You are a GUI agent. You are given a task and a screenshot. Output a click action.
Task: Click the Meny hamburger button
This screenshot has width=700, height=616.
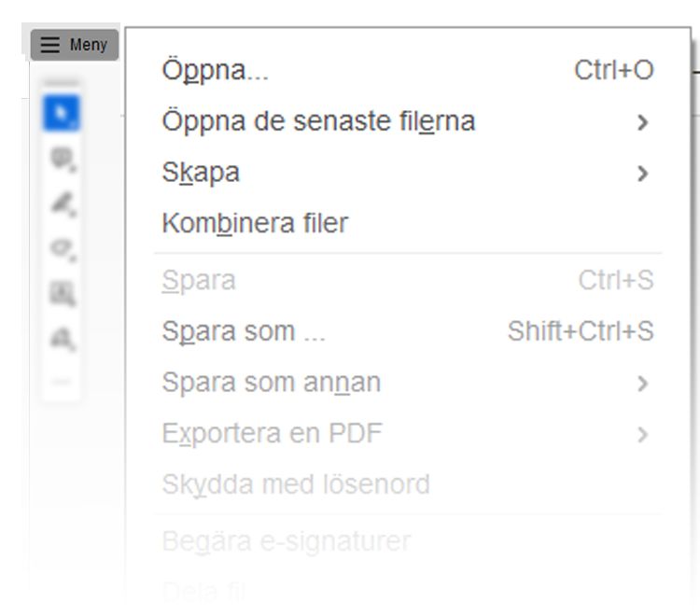tap(75, 45)
